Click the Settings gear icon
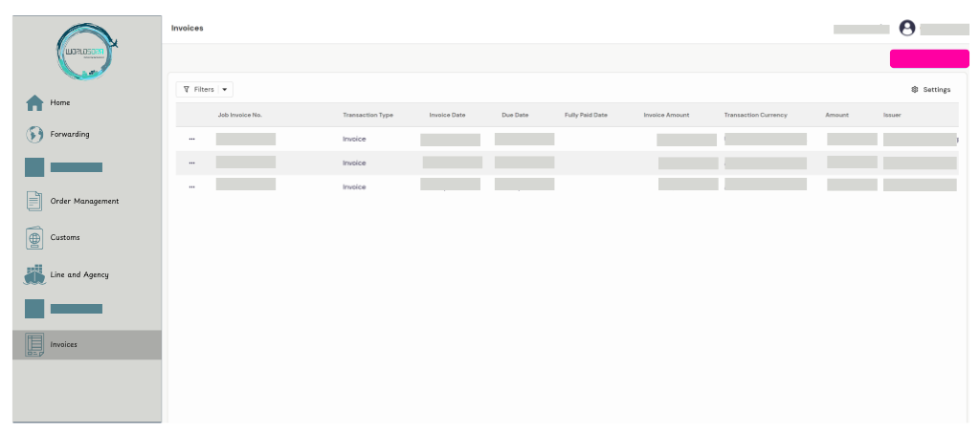The width and height of the screenshot is (980, 435). click(915, 90)
